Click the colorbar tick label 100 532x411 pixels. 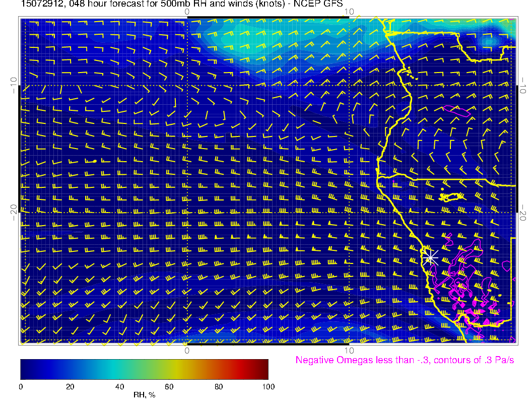click(268, 386)
